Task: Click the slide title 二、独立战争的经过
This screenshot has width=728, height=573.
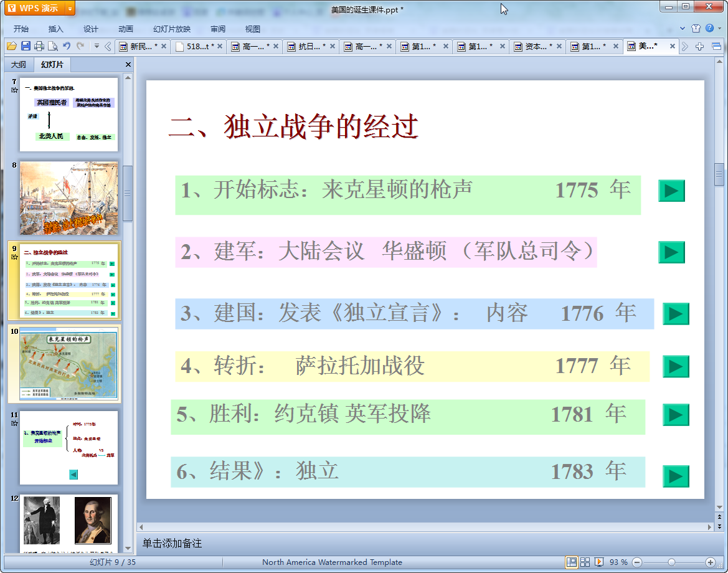Action: click(x=293, y=126)
